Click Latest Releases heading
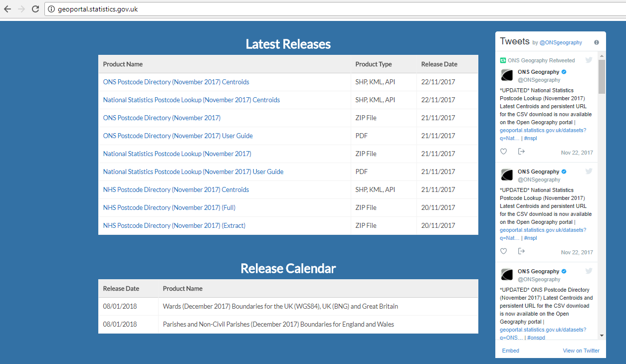This screenshot has height=364, width=626. (x=288, y=44)
